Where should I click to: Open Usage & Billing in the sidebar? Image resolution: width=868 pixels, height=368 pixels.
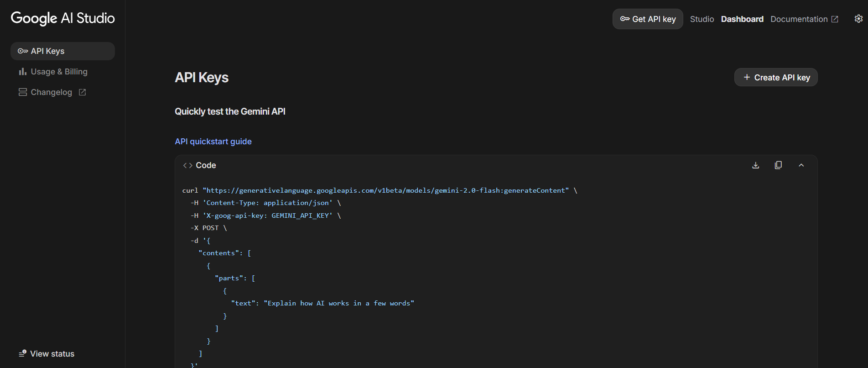coord(62,72)
